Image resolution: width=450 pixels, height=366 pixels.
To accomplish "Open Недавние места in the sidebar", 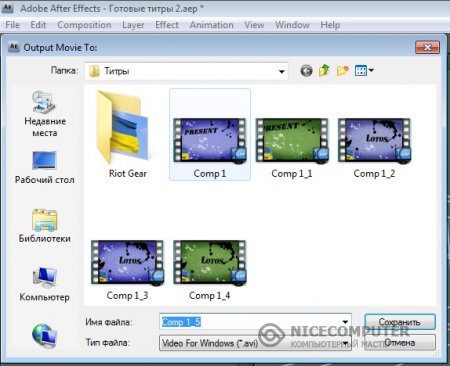I will click(x=44, y=114).
